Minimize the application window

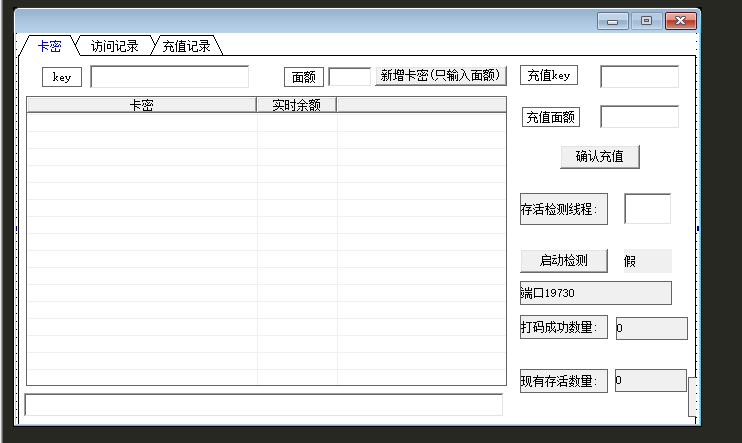coord(612,21)
